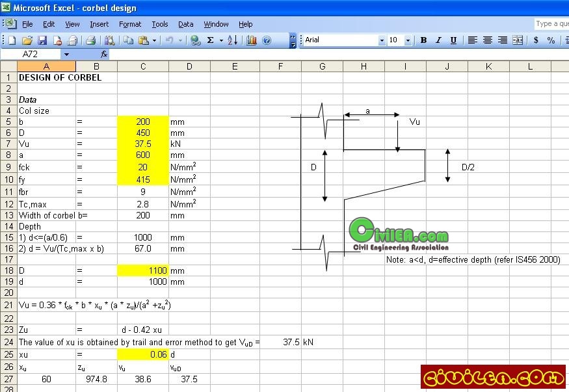Select the fck value cell showing 20
This screenshot has height=392, width=569.
click(x=143, y=167)
